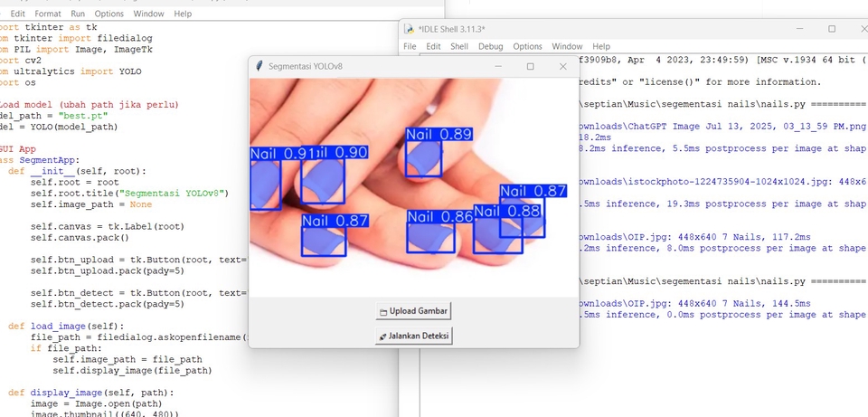The width and height of the screenshot is (868, 417).
Task: Open the Shell menu in IDLE Shell
Action: [x=459, y=46]
